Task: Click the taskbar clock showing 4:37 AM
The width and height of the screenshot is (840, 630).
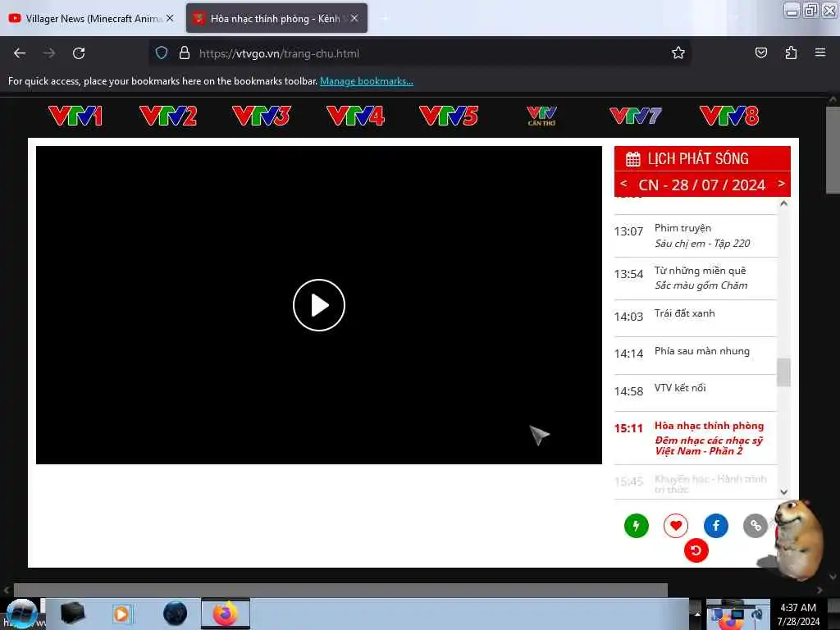Action: click(798, 614)
